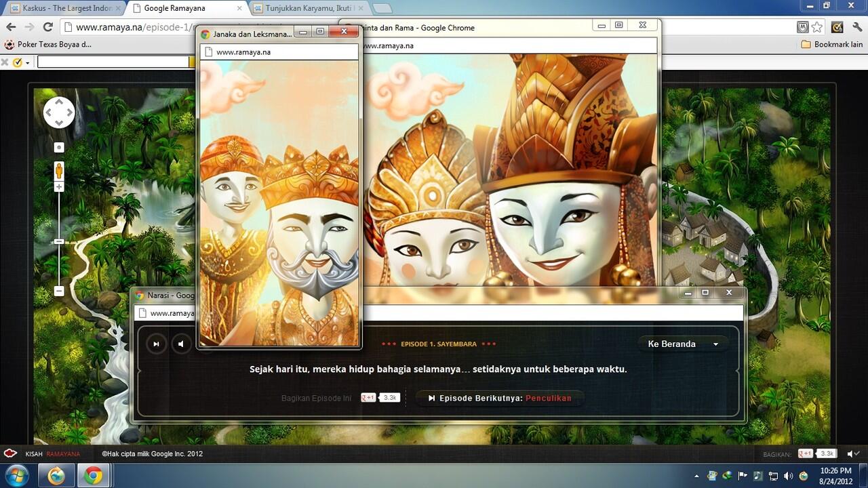Click the Kisah Ramayana logo in footer
Viewport: 868px width, 488px height.
click(x=42, y=453)
